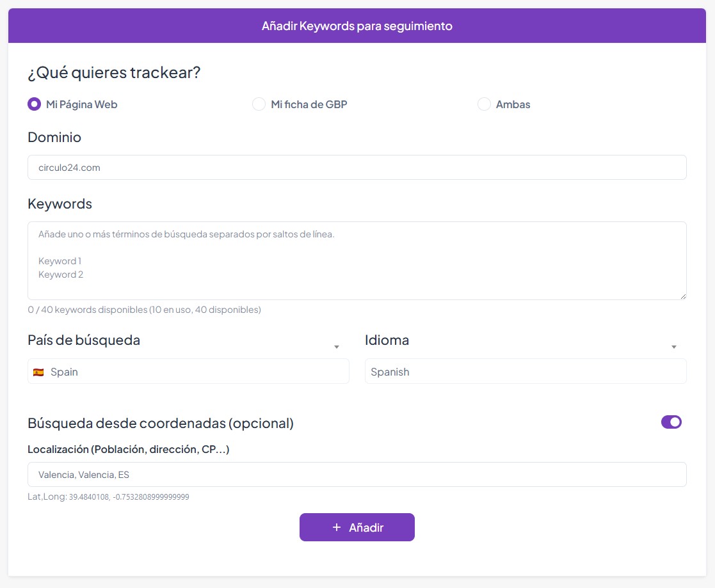Choose the Mi ficha de GBP option

click(259, 104)
